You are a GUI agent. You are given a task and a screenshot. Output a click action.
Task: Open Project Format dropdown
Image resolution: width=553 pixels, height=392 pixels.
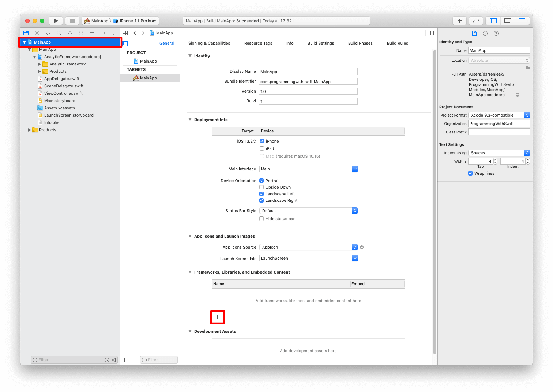tap(499, 115)
